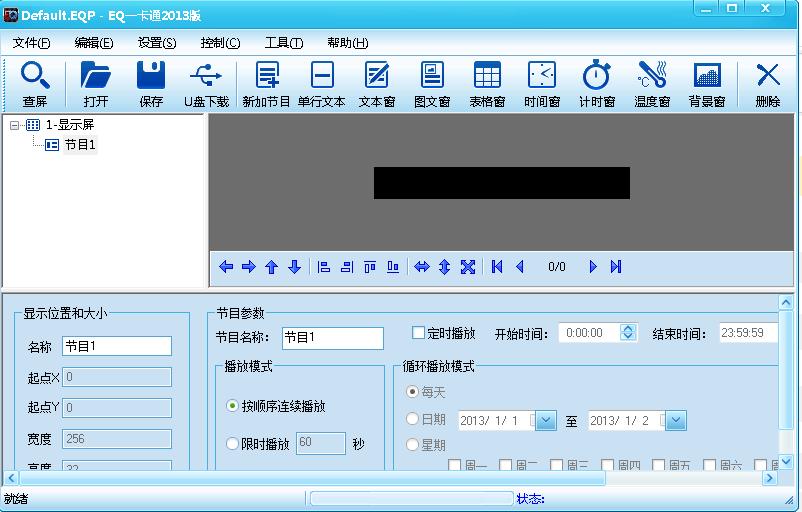
Task: Click the 查屏 magnifier icon
Action: pyautogui.click(x=35, y=84)
